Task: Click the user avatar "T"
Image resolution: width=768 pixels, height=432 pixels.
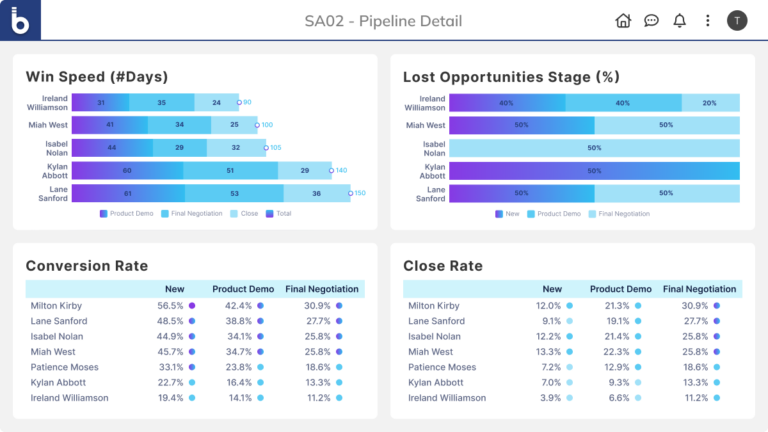Action: click(x=737, y=20)
